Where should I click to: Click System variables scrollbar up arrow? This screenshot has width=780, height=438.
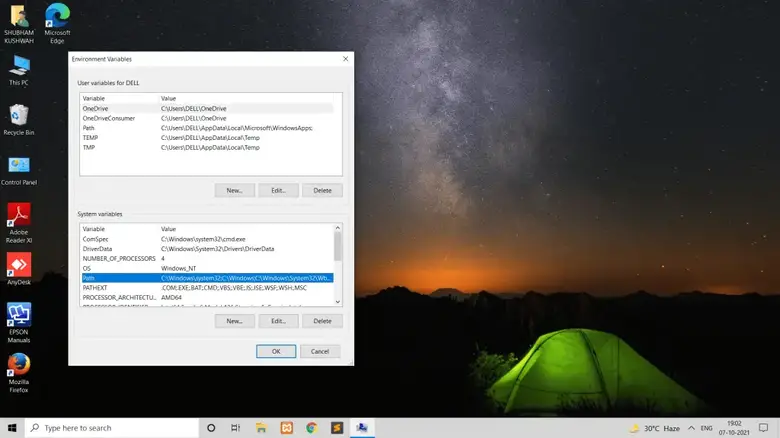coord(338,228)
